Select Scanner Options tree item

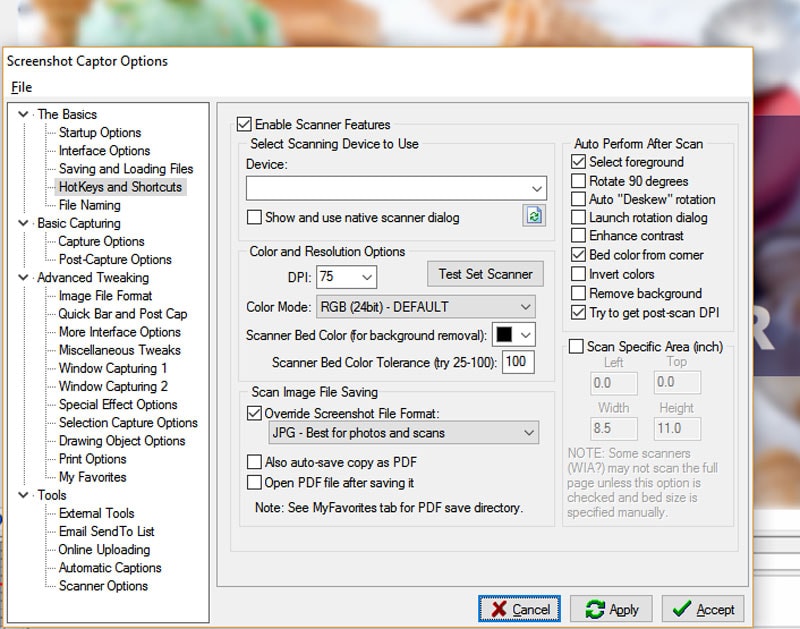[x=104, y=586]
